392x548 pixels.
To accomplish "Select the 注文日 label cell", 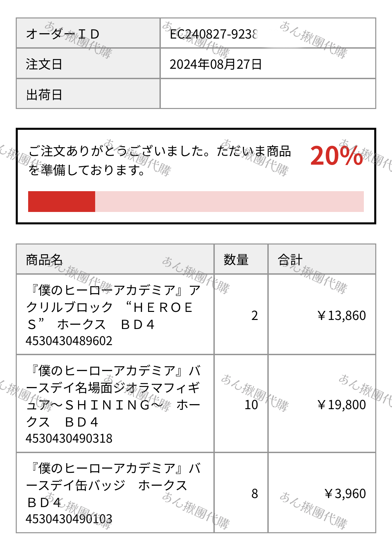I will point(88,64).
